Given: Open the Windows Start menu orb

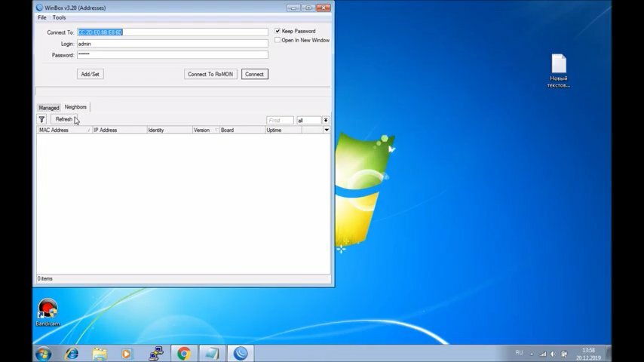Looking at the screenshot, I should pos(43,354).
